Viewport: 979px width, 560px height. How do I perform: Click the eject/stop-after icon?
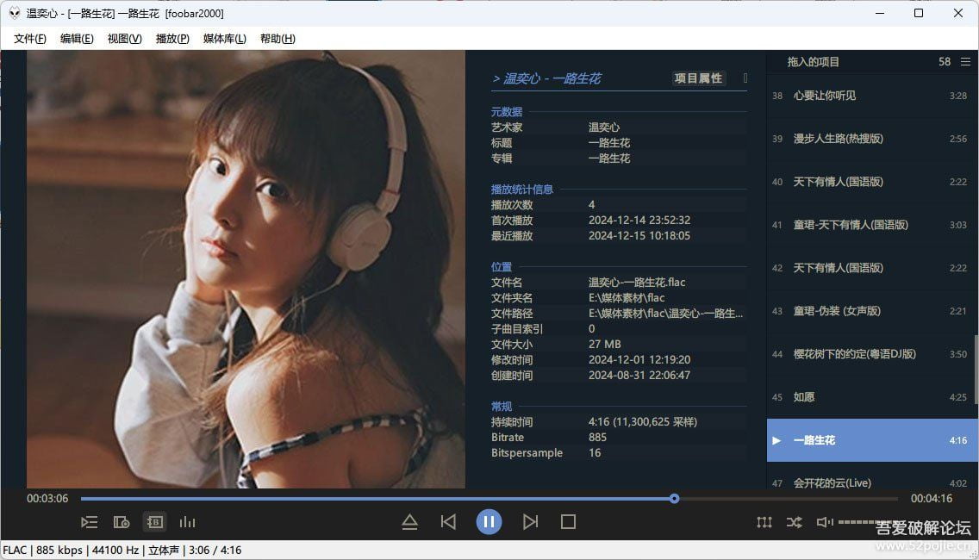click(410, 521)
